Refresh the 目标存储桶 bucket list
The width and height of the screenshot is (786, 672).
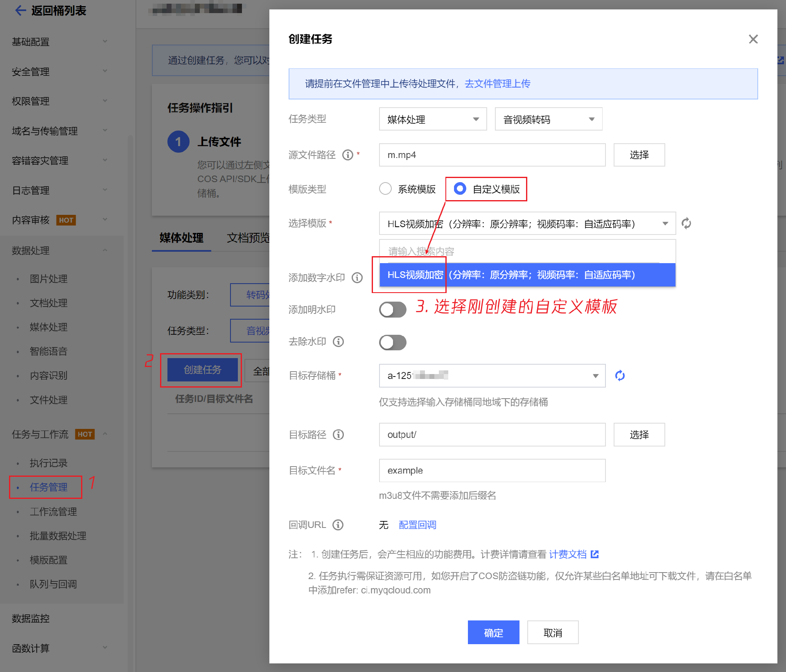pyautogui.click(x=620, y=376)
